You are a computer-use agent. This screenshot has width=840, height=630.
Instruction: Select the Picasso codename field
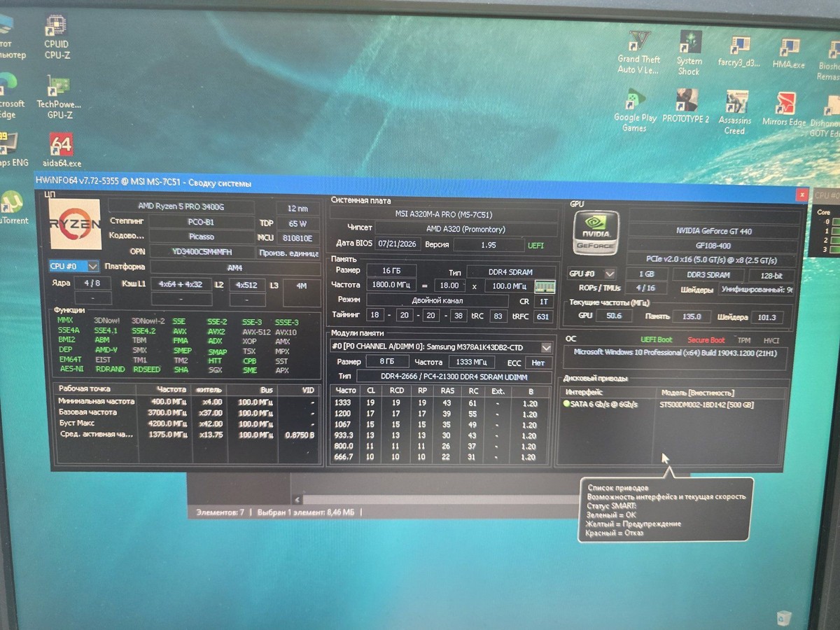[x=201, y=237]
